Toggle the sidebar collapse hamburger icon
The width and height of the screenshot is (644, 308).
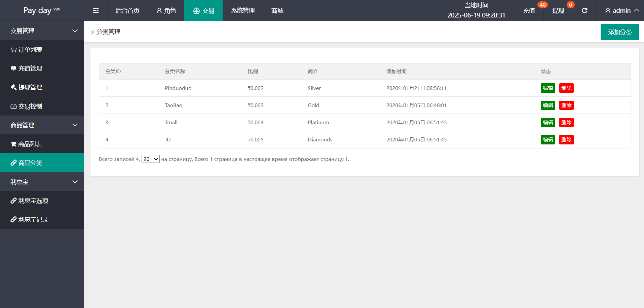click(96, 11)
